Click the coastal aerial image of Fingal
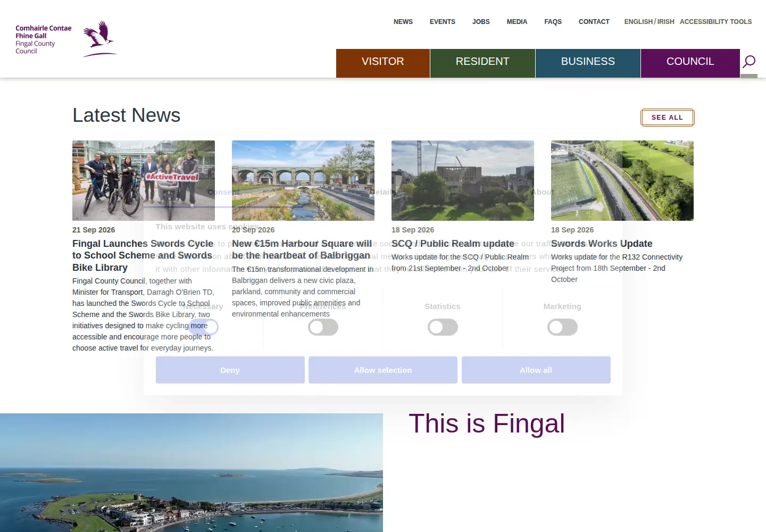This screenshot has height=532, width=766. [x=191, y=472]
